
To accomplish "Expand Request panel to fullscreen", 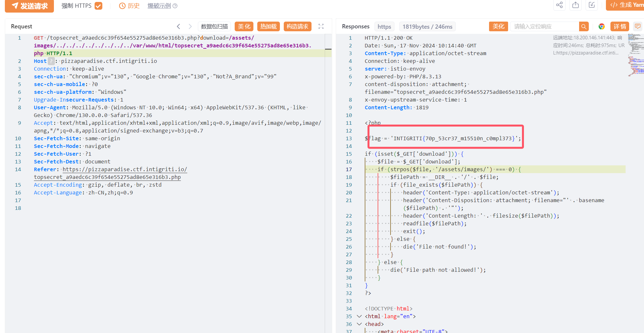I will click(321, 26).
